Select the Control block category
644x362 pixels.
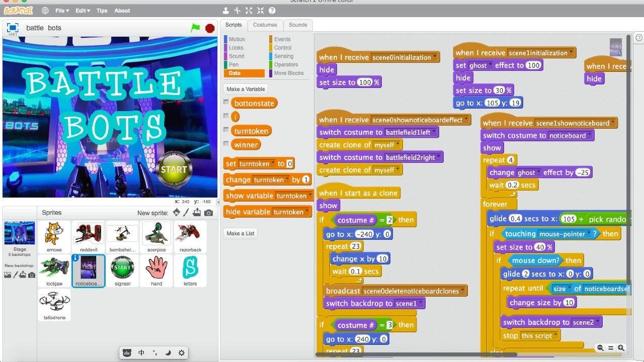pyautogui.click(x=283, y=48)
